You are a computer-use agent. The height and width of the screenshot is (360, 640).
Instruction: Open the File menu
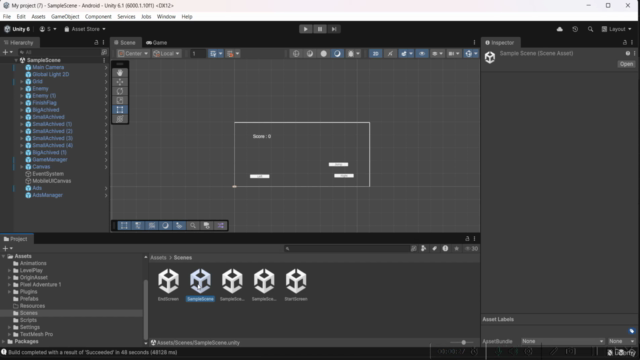coord(7,17)
